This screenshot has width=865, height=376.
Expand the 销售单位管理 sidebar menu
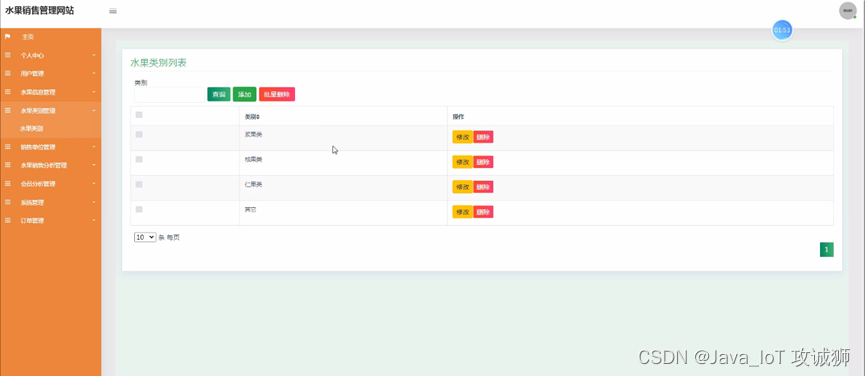[x=51, y=147]
